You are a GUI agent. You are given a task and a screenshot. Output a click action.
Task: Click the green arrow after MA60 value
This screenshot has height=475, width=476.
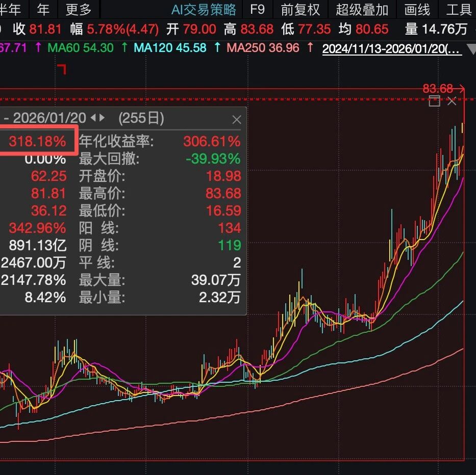pos(124,48)
